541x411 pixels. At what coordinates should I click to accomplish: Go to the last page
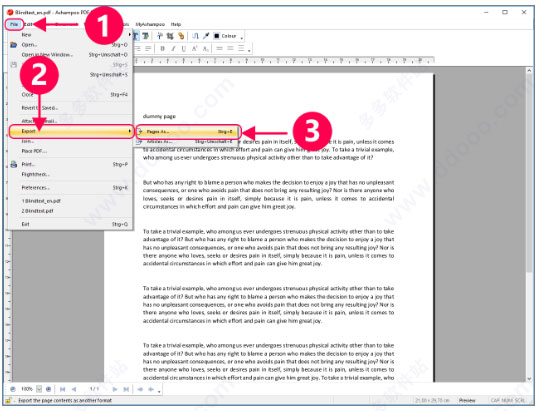(126, 389)
